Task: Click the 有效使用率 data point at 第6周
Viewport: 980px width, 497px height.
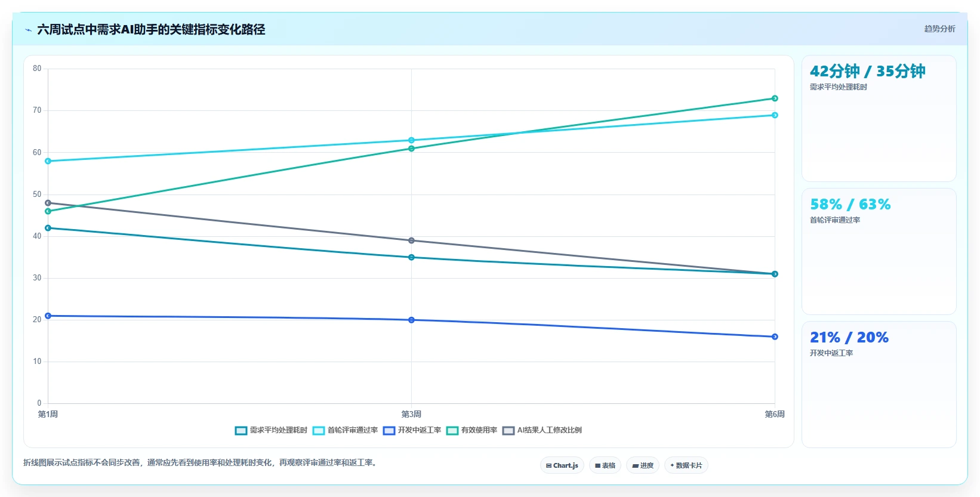Action: (775, 98)
